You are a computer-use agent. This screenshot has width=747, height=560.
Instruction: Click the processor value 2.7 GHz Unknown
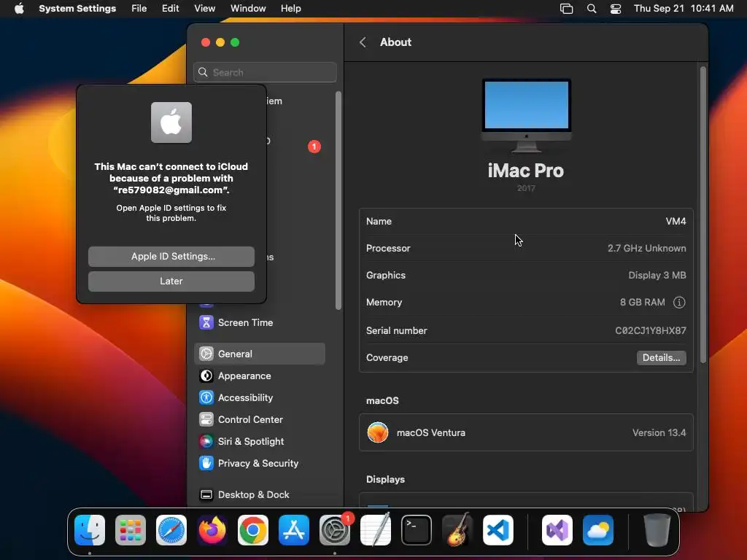pyautogui.click(x=646, y=248)
